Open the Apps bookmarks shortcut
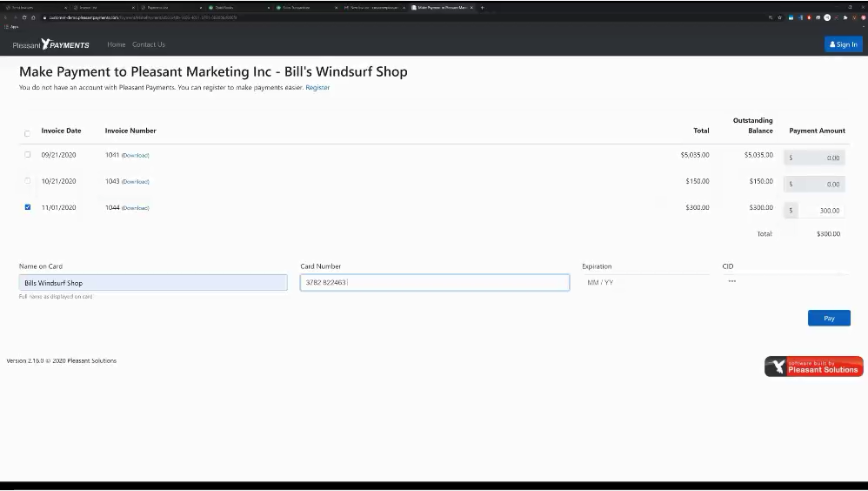 click(x=12, y=27)
